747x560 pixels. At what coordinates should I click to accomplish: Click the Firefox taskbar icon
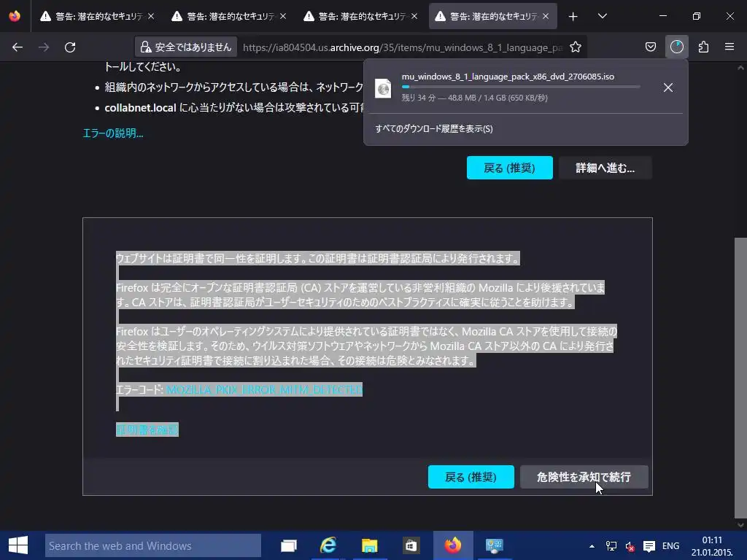(453, 545)
